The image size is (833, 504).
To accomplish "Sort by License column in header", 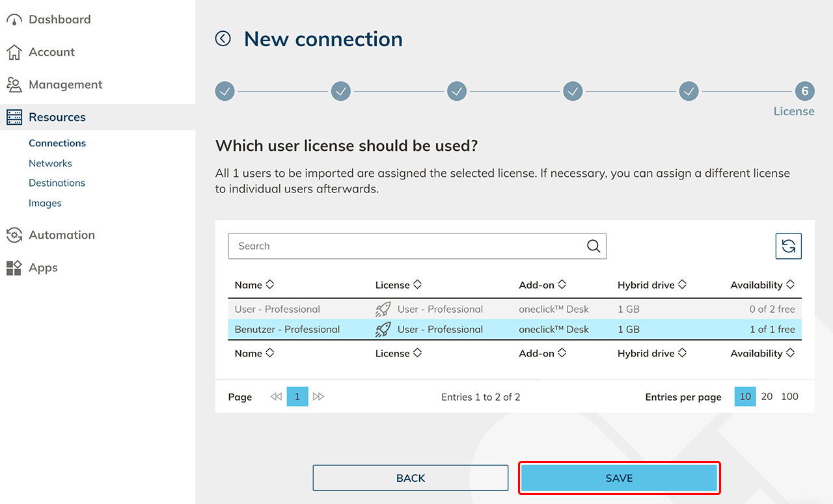I will (x=398, y=285).
